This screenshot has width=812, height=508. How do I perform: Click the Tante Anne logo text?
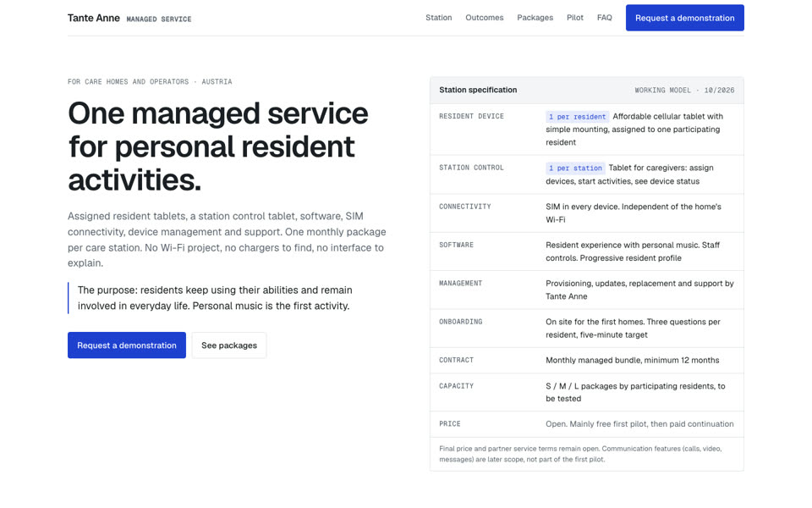click(94, 18)
